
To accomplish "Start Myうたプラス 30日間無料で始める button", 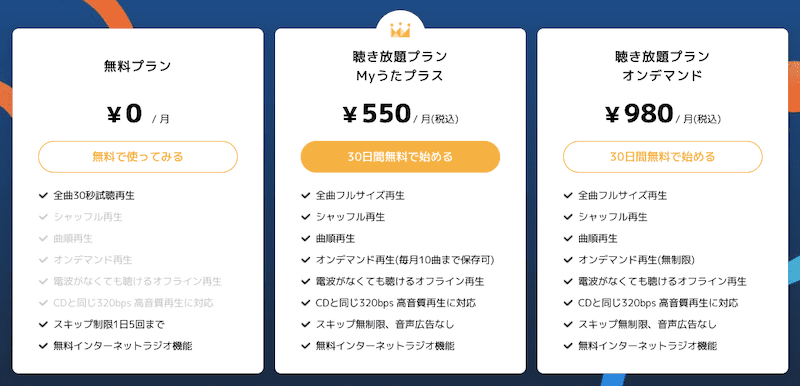I will (400, 157).
